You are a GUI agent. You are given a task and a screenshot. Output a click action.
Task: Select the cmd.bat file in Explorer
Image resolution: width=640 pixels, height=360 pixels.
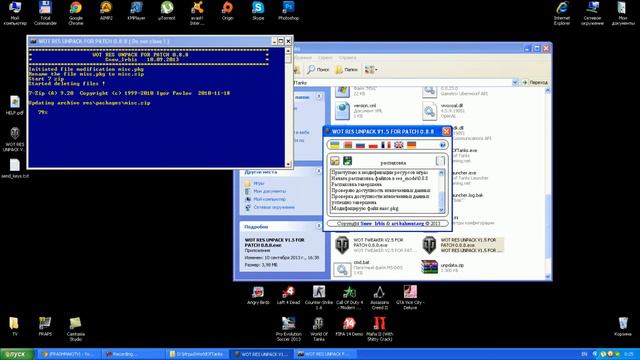[369, 268]
